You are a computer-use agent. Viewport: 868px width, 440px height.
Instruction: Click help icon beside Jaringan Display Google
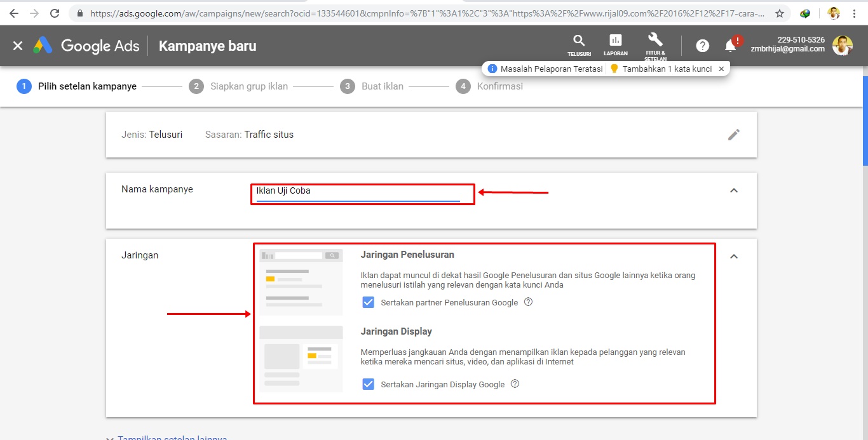tap(515, 383)
